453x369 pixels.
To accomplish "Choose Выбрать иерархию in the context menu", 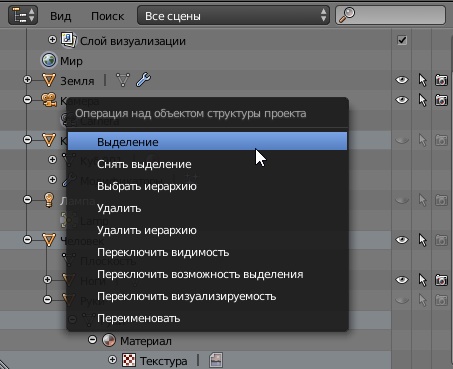I will [207, 186].
